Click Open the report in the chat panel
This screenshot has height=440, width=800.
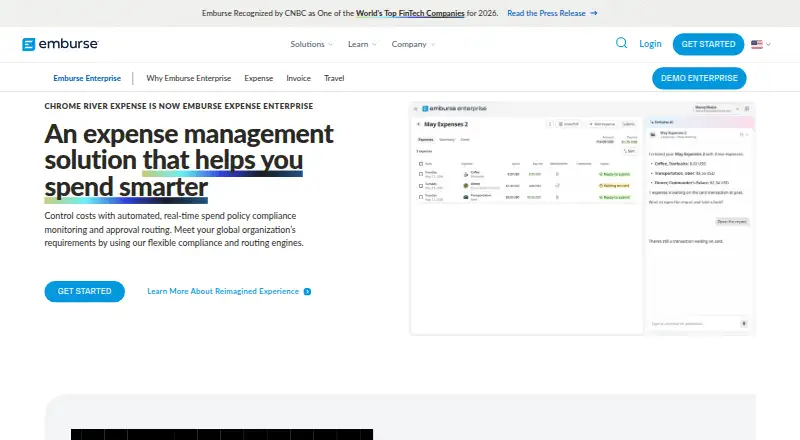click(732, 222)
